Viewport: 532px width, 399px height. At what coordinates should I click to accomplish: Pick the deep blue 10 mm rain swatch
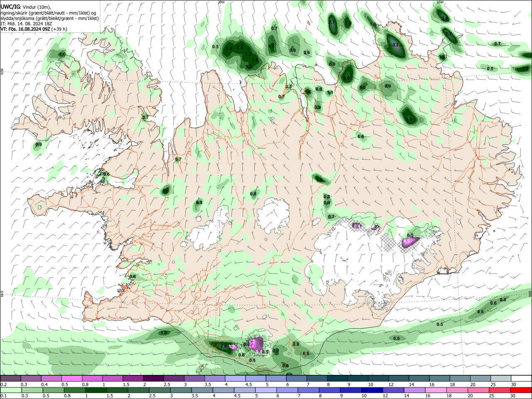click(x=372, y=390)
